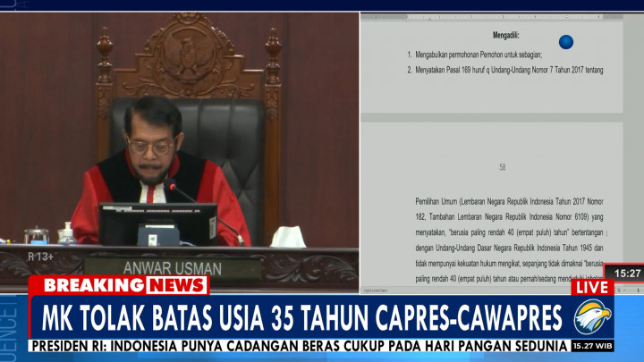The width and height of the screenshot is (644, 362).
Task: Click the BREAKING NEWS banner label
Action: pos(120,285)
